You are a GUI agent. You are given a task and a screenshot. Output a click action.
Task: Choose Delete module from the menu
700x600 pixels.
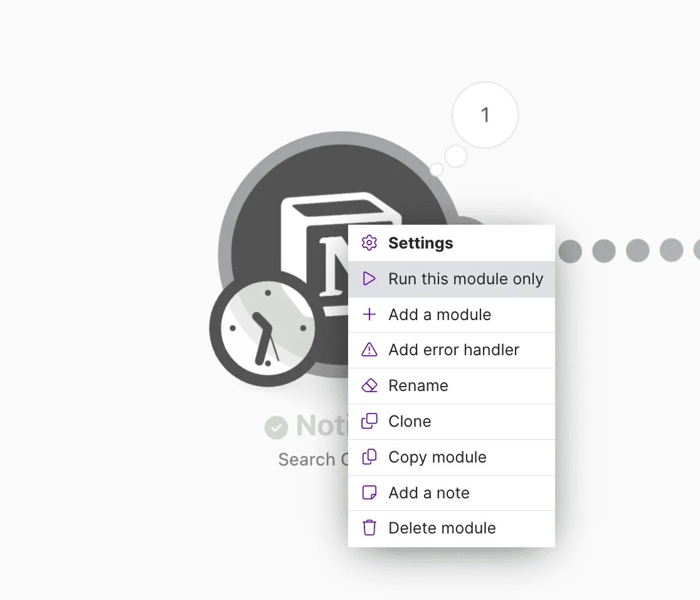pyautogui.click(x=452, y=528)
